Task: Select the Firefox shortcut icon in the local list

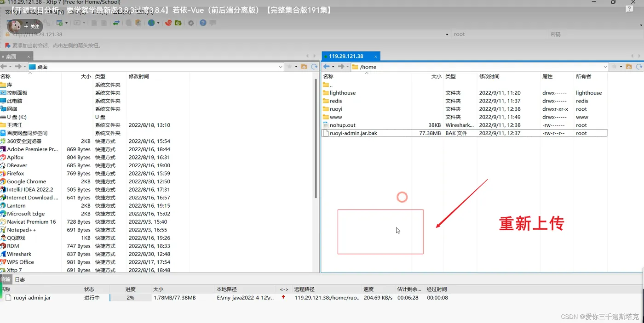Action: pyautogui.click(x=3, y=174)
